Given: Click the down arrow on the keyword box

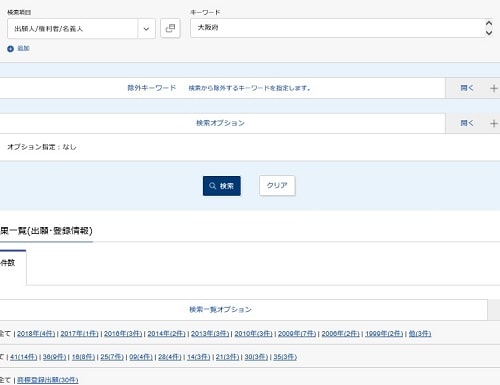Looking at the screenshot, I should point(489,33).
